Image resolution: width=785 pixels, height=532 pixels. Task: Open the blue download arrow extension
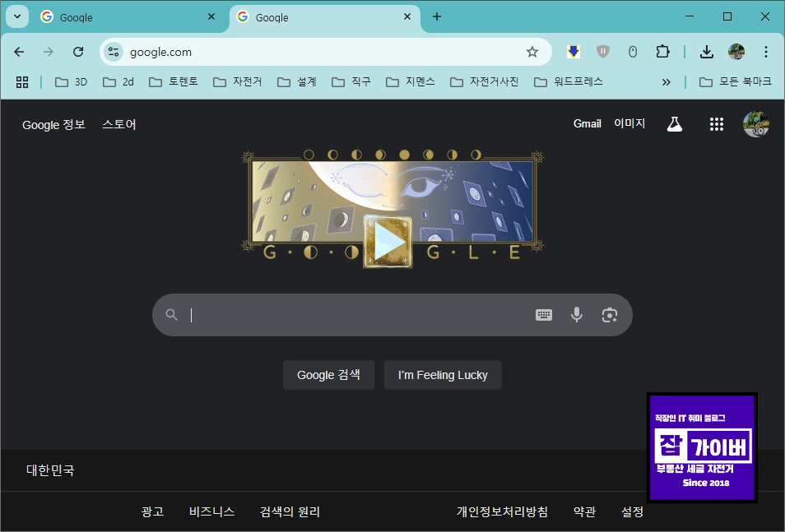pyautogui.click(x=574, y=52)
